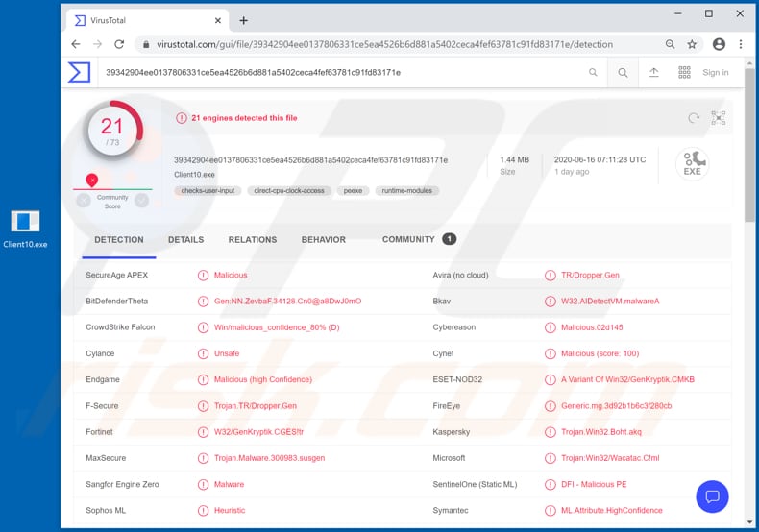This screenshot has height=532, width=759.
Task: Bookmark this page with the star icon
Action: point(692,44)
